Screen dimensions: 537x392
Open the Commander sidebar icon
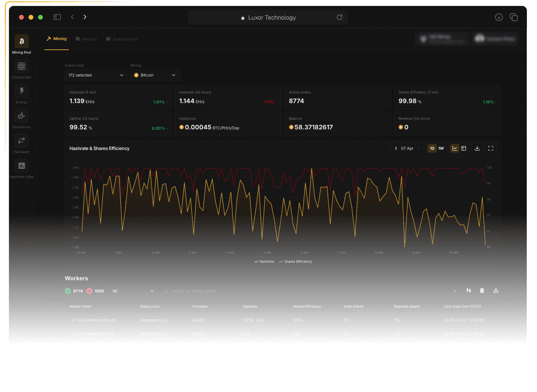[21, 66]
